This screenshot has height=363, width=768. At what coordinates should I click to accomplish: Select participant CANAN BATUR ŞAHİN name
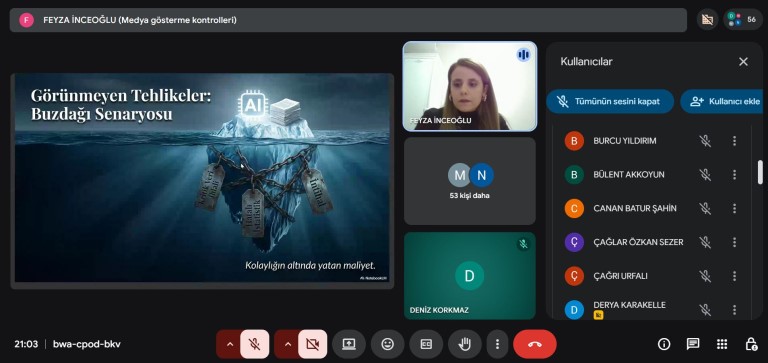click(x=635, y=208)
